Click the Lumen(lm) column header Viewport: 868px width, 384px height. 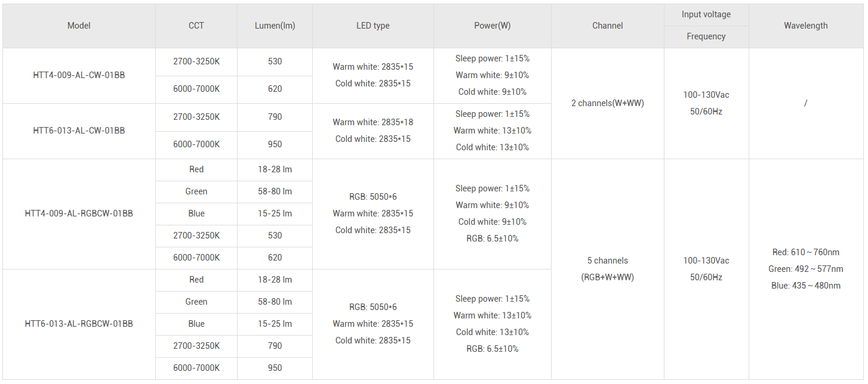(275, 26)
